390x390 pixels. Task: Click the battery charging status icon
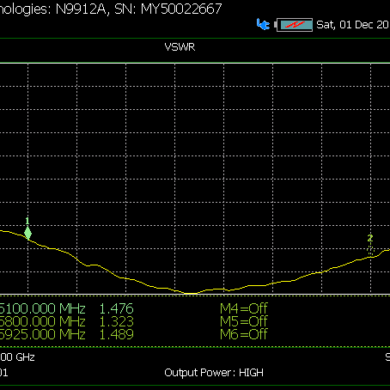[294, 25]
